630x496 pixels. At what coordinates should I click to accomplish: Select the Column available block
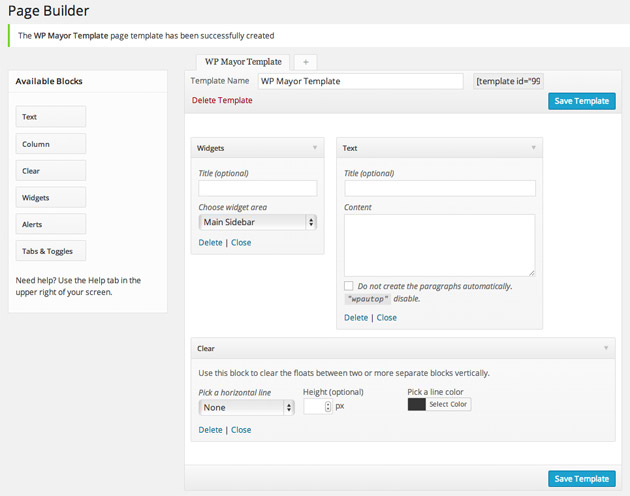point(51,144)
